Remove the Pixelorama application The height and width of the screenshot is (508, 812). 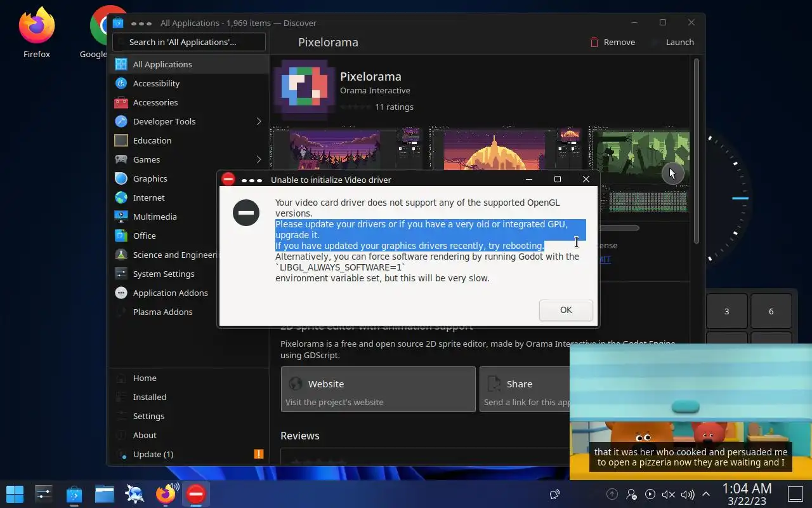point(612,42)
